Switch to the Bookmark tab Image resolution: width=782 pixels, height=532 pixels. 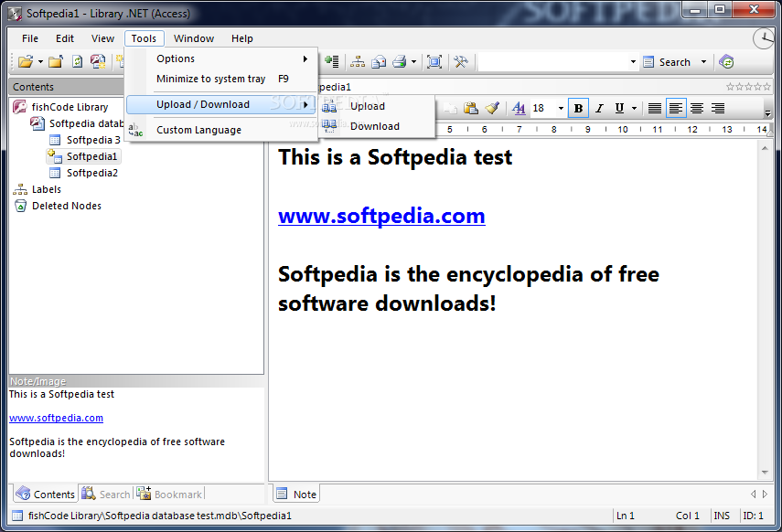pyautogui.click(x=169, y=495)
